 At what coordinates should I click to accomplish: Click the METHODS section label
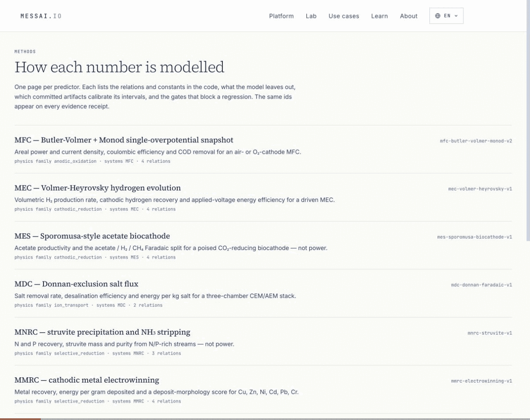click(25, 52)
